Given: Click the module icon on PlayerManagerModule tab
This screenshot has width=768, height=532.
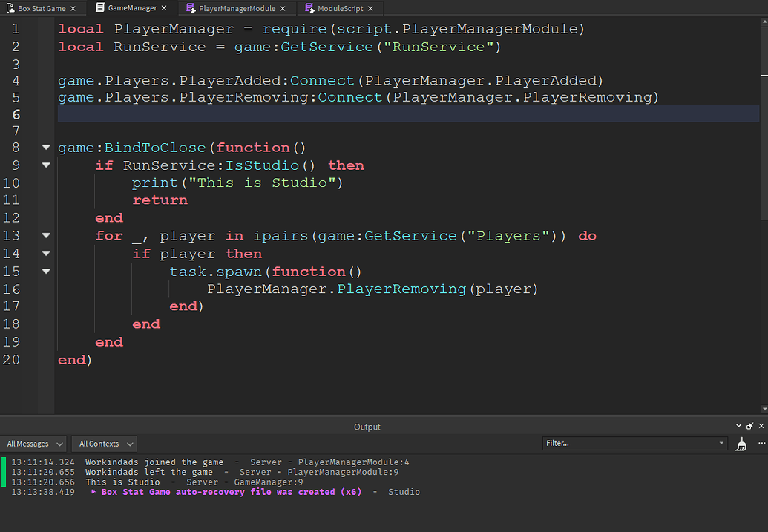Looking at the screenshot, I should [191, 8].
